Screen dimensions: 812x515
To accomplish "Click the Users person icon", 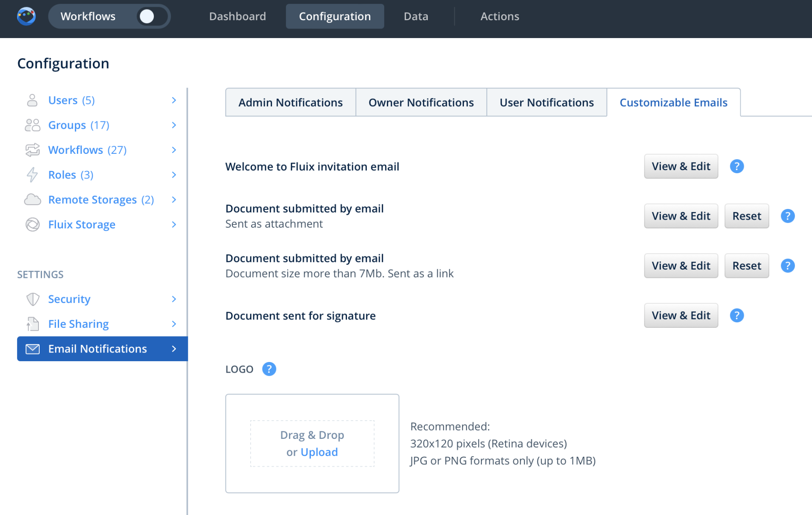I will coord(32,100).
